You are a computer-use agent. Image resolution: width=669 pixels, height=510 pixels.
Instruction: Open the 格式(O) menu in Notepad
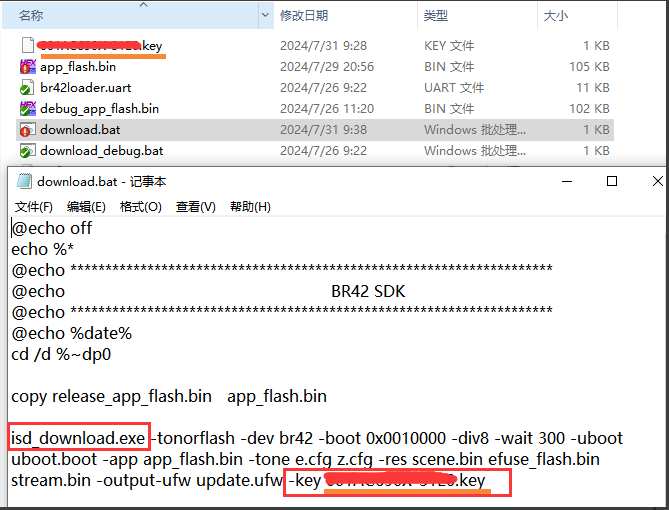point(141,207)
